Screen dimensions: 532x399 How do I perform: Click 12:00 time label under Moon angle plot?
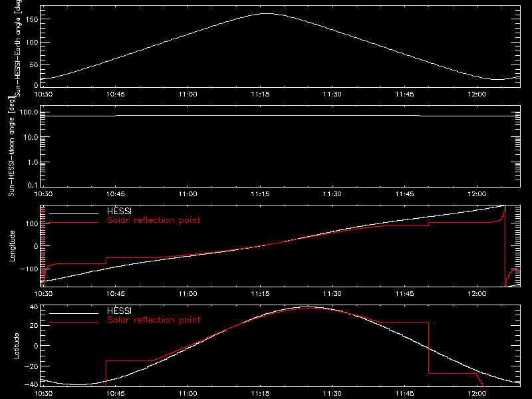(477, 194)
